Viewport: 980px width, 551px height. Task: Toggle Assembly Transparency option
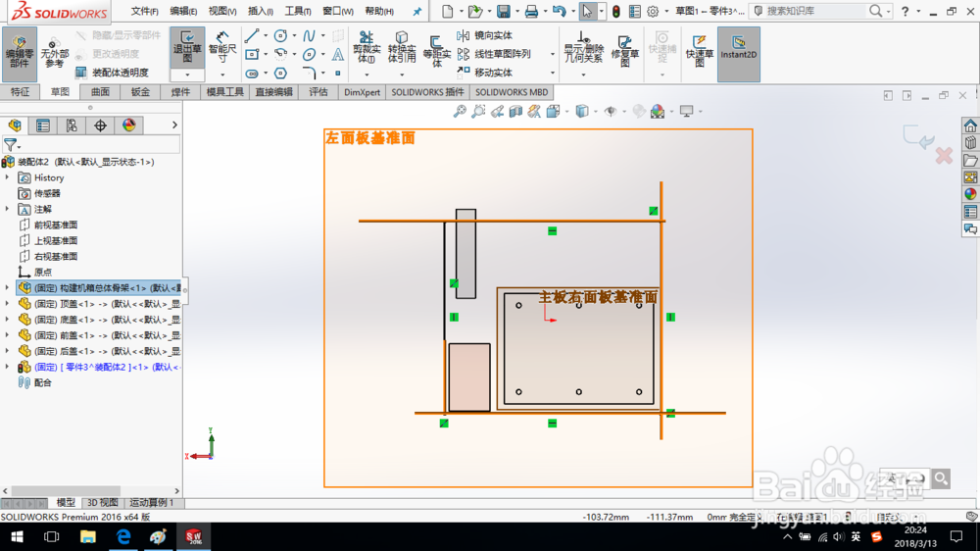[x=113, y=73]
